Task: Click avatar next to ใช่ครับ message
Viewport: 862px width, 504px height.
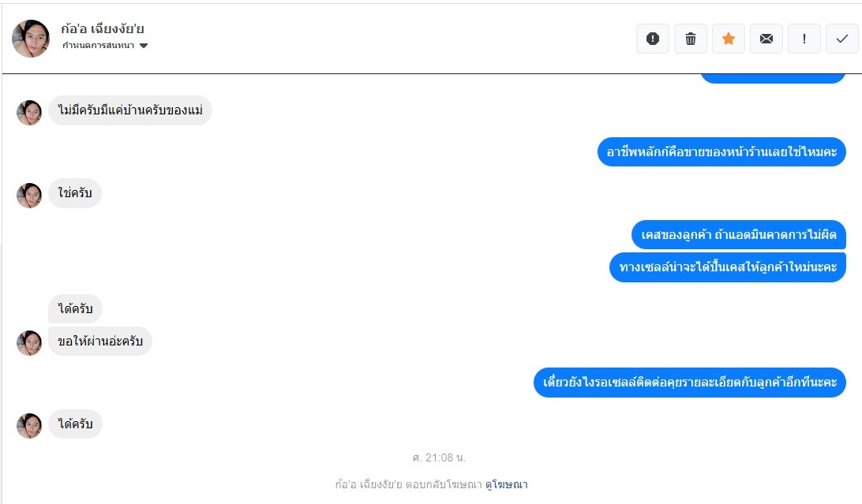Action: click(x=29, y=196)
